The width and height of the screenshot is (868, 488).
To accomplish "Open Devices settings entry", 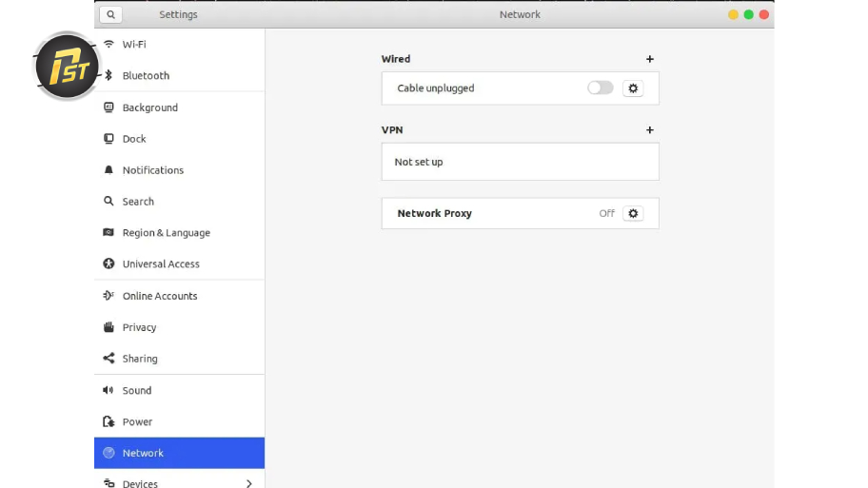I will pos(179,480).
